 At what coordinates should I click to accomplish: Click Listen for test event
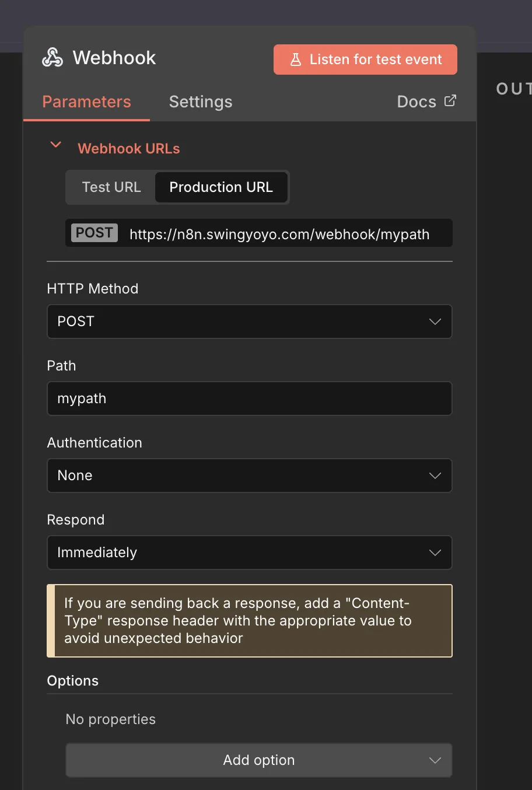[x=365, y=59]
